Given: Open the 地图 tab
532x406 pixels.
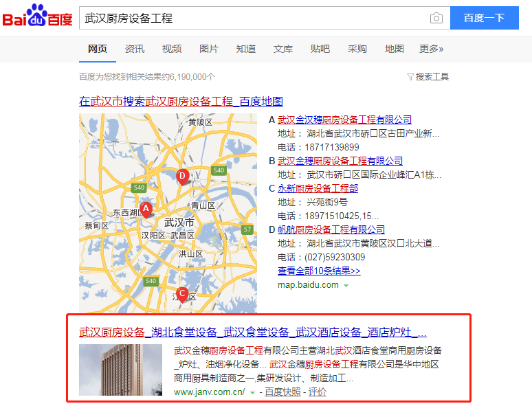Looking at the screenshot, I should 395,49.
